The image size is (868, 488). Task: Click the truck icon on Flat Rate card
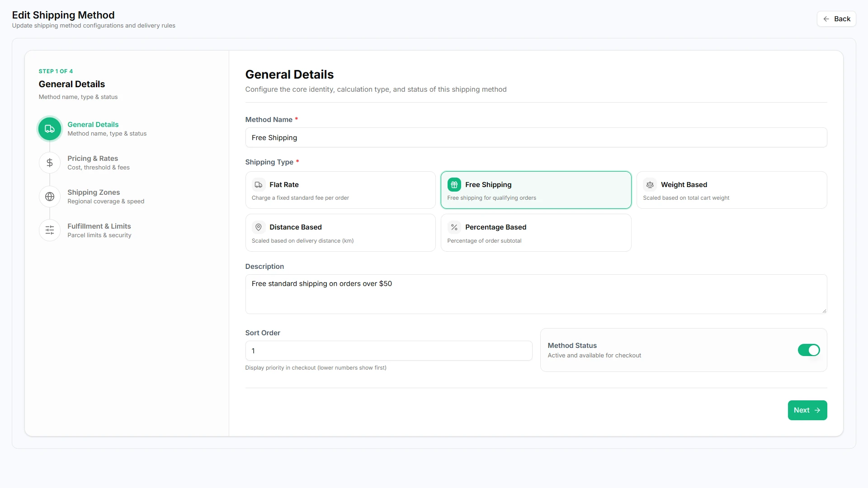(x=259, y=185)
